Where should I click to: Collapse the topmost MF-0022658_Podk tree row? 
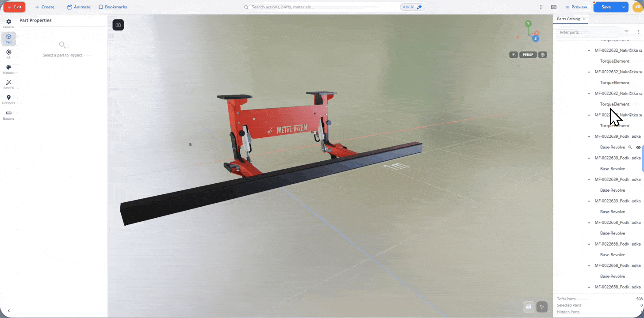(x=589, y=223)
